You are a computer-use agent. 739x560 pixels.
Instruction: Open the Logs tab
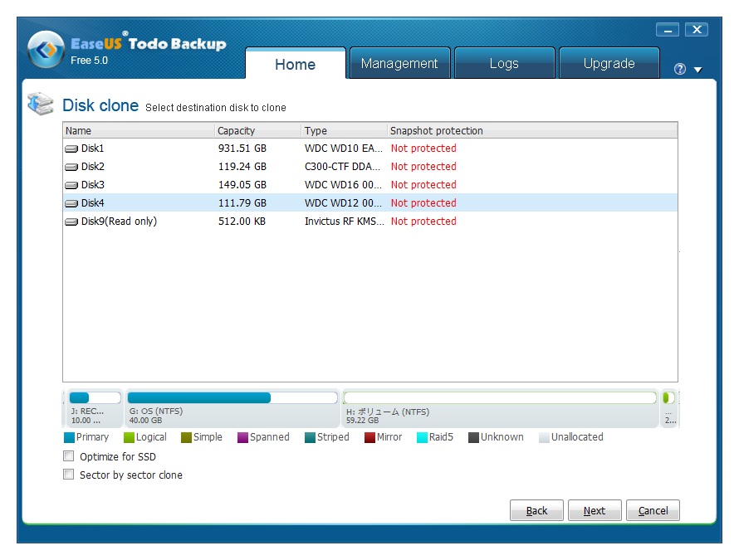(x=504, y=64)
